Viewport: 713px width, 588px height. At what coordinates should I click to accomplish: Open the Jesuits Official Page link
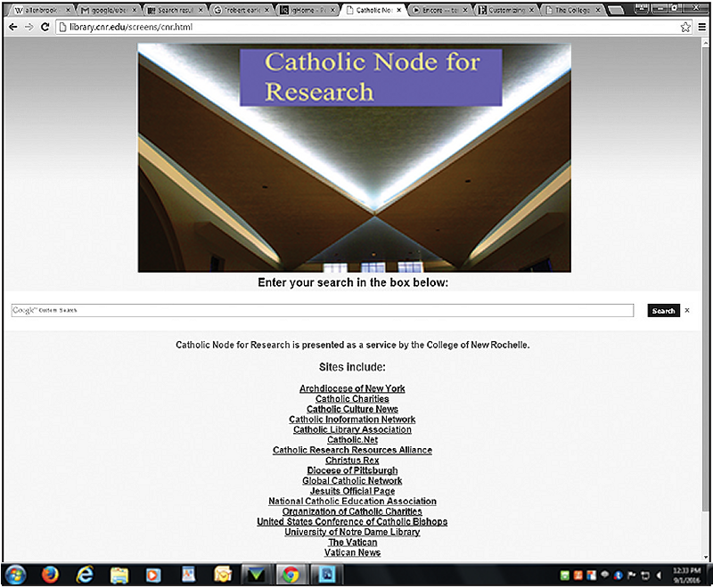pos(352,491)
